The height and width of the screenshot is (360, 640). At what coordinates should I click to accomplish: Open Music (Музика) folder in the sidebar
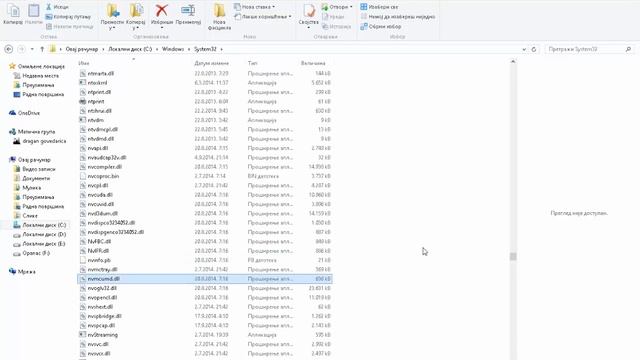pos(27,188)
